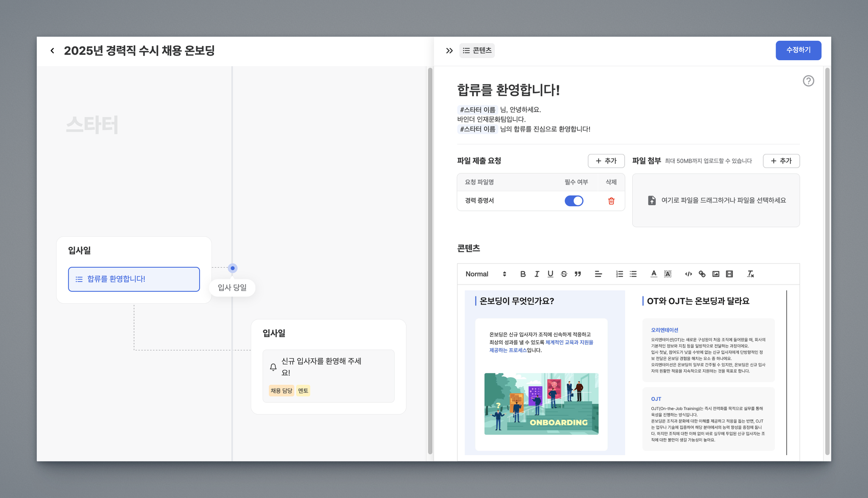Image resolution: width=868 pixels, height=498 pixels.
Task: Select the 합류를 환영합니다! content card
Action: pos(134,279)
